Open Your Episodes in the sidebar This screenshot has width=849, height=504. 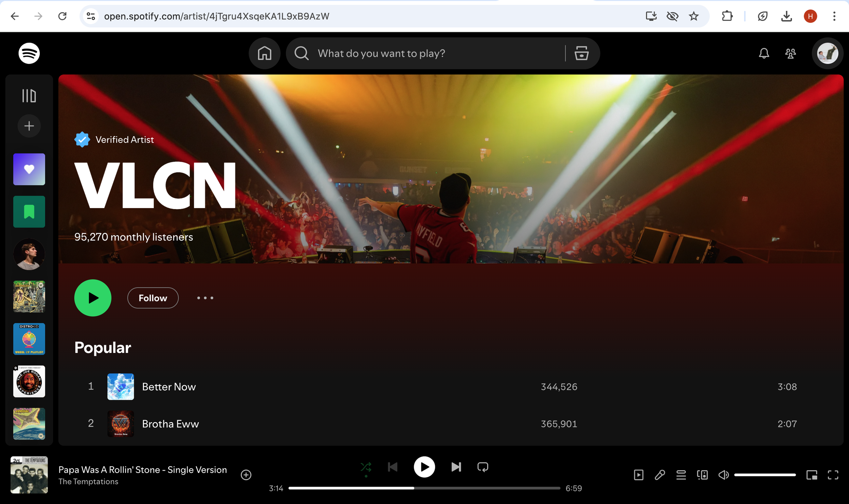29,211
